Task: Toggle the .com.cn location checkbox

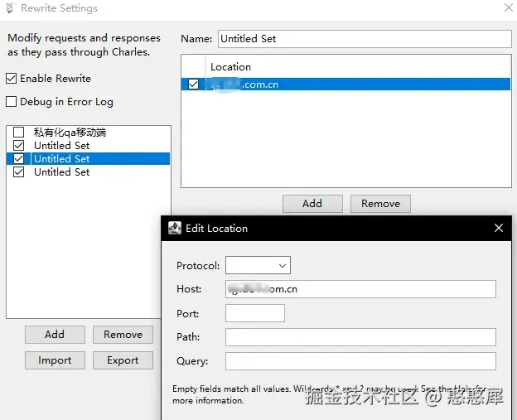Action: (x=194, y=84)
